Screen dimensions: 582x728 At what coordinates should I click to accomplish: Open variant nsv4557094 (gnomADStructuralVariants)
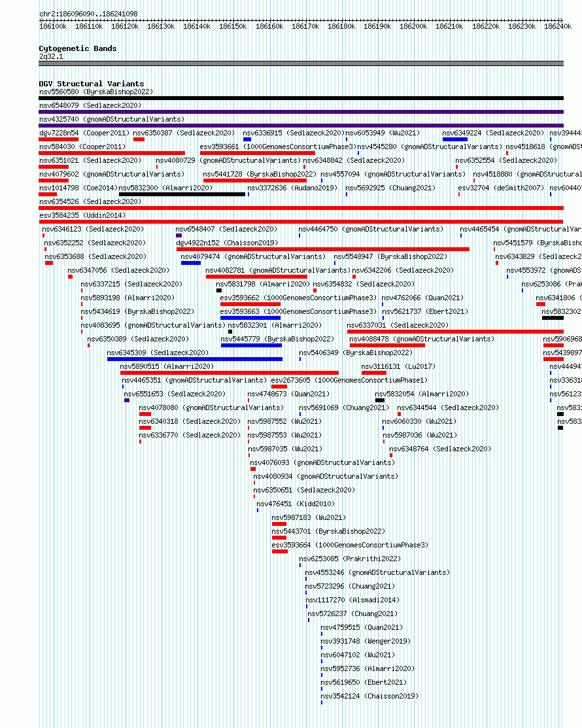(393, 174)
